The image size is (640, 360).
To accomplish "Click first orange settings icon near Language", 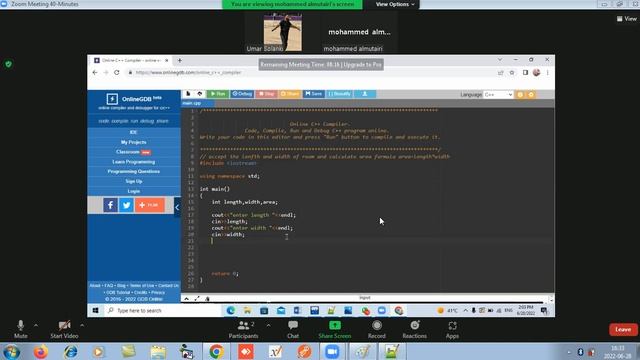I will click(520, 95).
